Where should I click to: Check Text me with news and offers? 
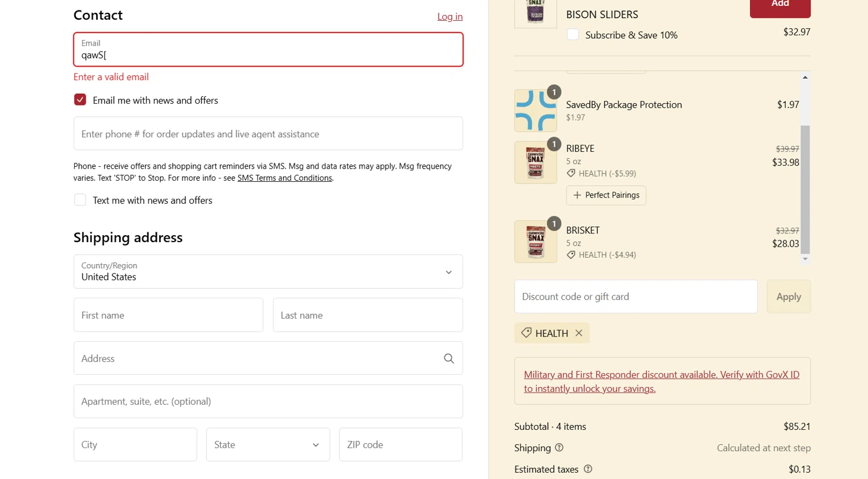pos(80,200)
